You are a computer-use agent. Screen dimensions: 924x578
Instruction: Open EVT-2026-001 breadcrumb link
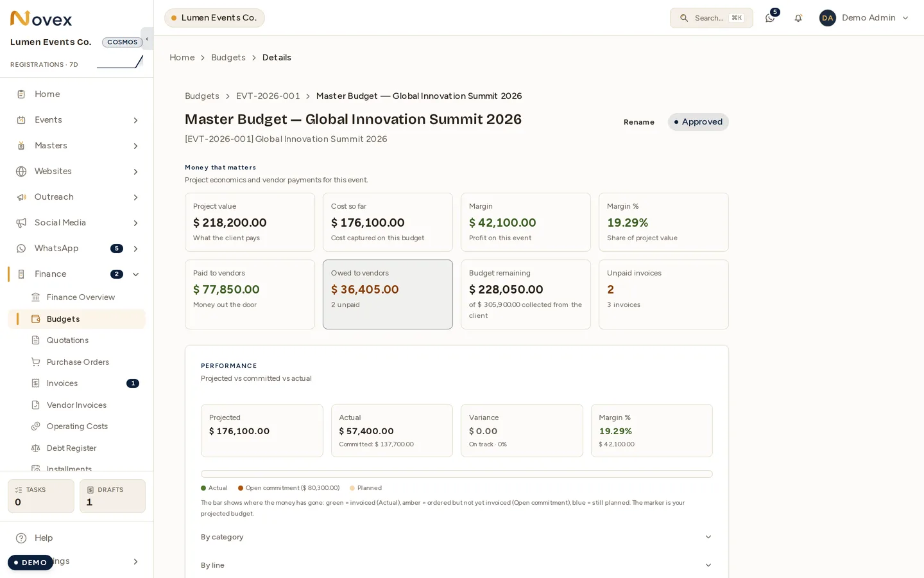(268, 96)
